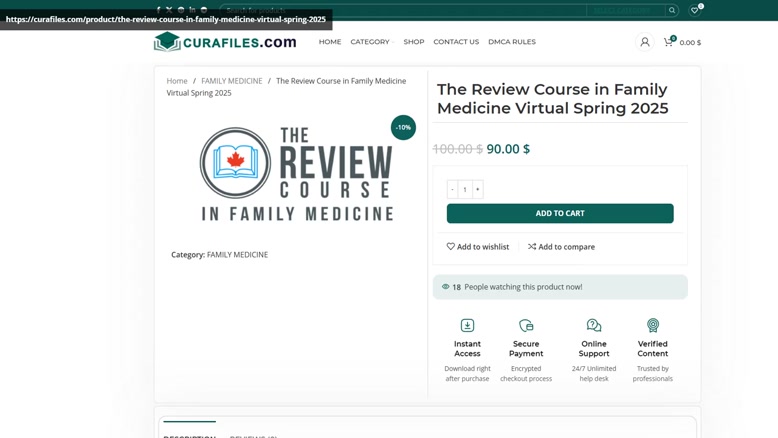778x438 pixels.
Task: Increase quantity with plus button
Action: (x=478, y=189)
